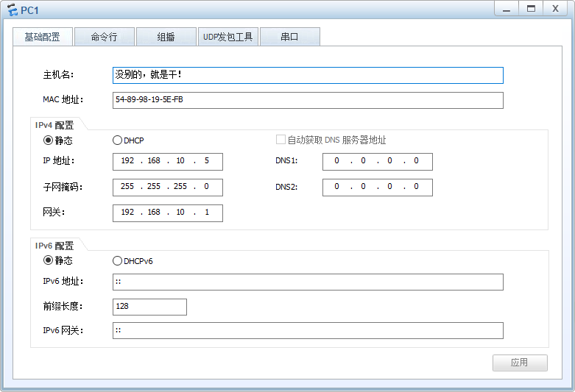The width and height of the screenshot is (575, 392).
Task: Click the DNS1 address field
Action: 378,162
